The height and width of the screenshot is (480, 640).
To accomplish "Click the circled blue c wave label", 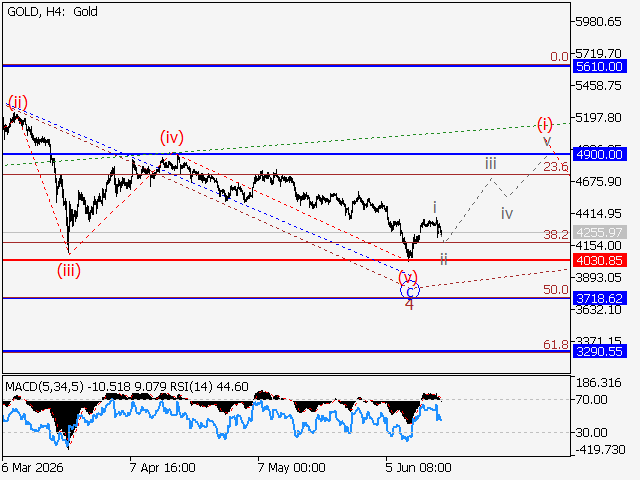I will [410, 291].
